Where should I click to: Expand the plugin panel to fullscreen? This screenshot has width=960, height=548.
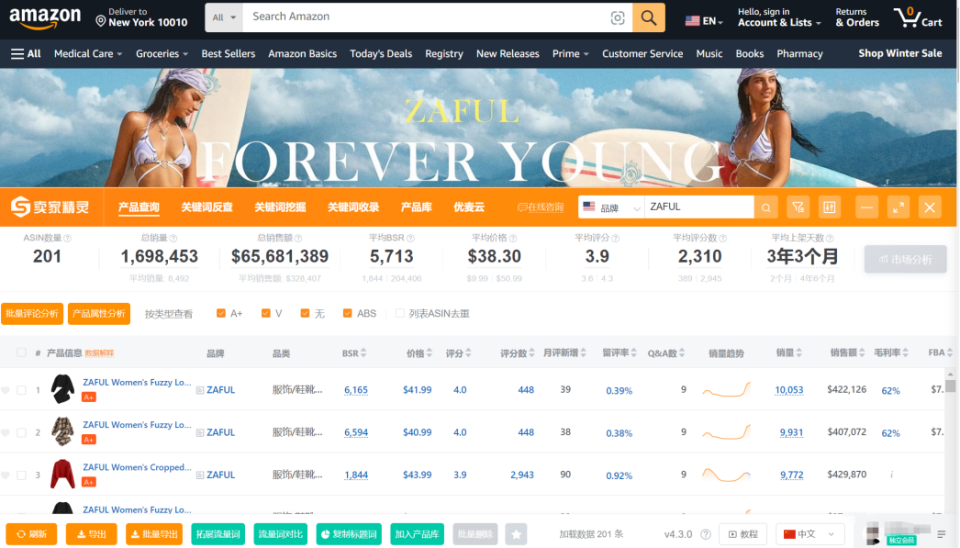898,208
